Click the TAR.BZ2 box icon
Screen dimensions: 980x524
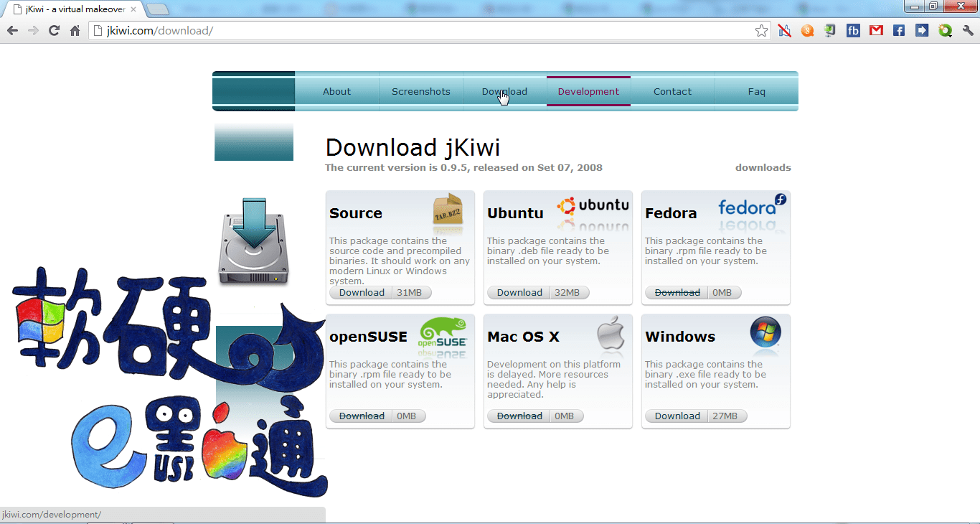pyautogui.click(x=448, y=209)
